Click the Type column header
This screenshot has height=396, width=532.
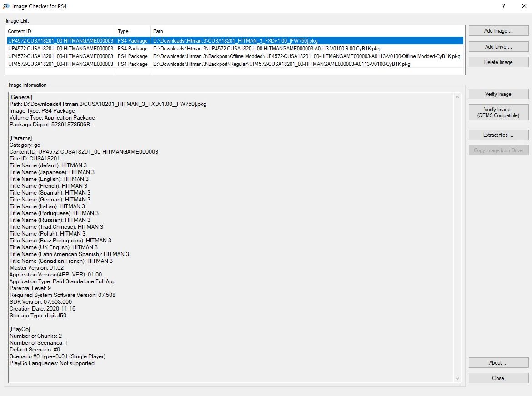[x=132, y=31]
